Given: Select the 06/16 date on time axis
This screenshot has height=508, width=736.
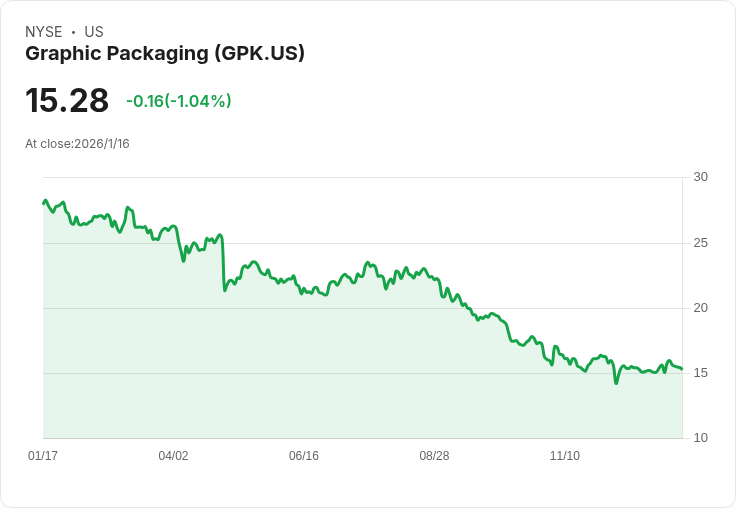Looking at the screenshot, I should click(304, 456).
